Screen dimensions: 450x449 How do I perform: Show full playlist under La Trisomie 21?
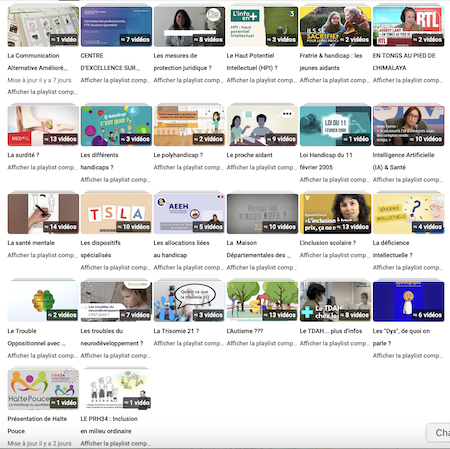188,343
